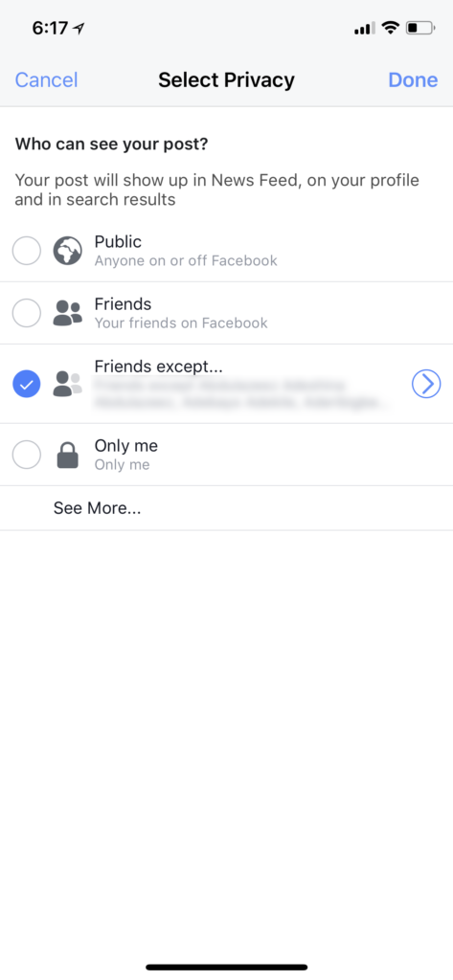The width and height of the screenshot is (453, 980).
Task: Select the Public radio button
Action: coord(27,251)
